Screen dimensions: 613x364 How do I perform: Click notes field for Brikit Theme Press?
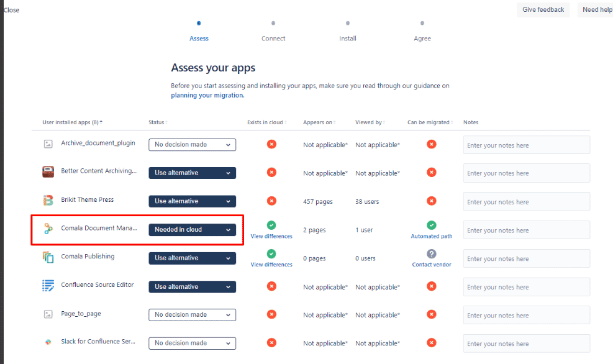[526, 202]
